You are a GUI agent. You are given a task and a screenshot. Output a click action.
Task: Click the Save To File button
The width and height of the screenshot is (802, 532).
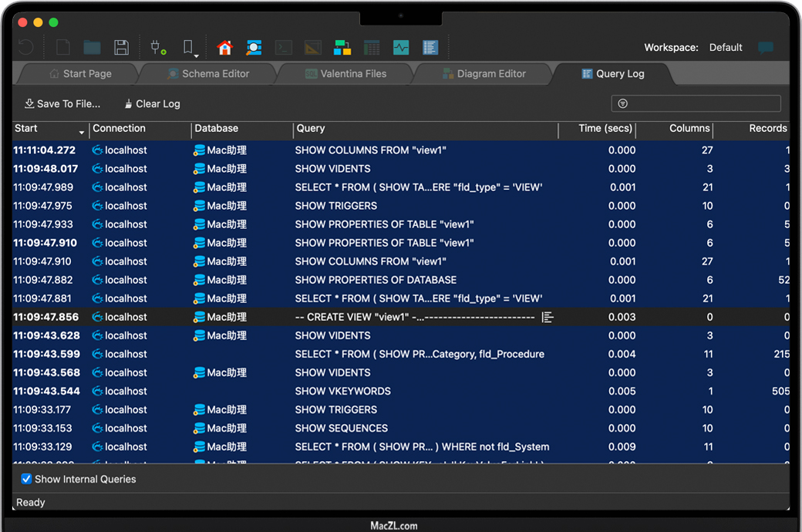click(62, 103)
